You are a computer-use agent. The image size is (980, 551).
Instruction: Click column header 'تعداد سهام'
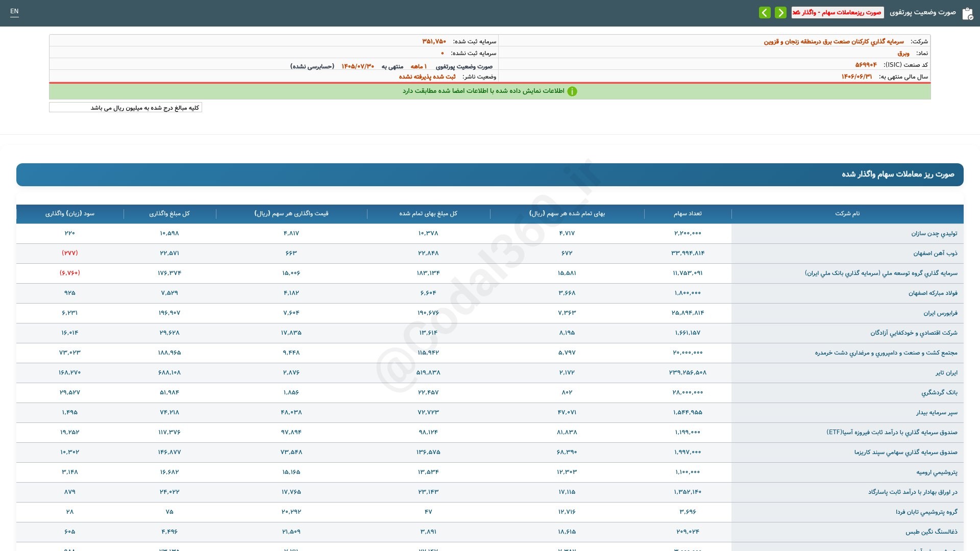click(688, 214)
